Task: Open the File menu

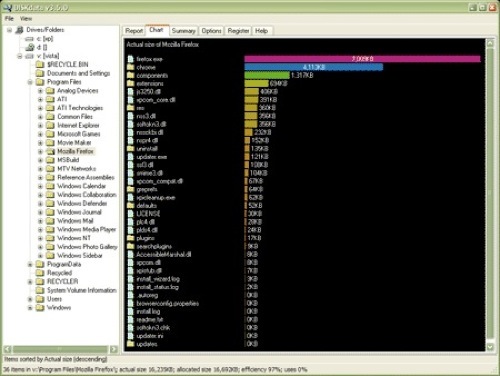Action: point(9,19)
